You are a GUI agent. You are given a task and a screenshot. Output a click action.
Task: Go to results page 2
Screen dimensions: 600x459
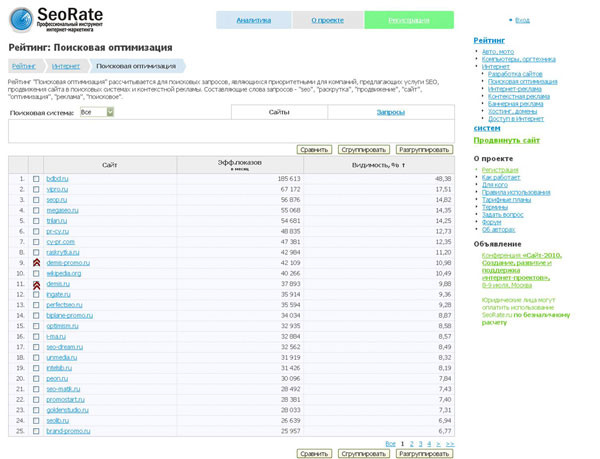[x=412, y=444]
